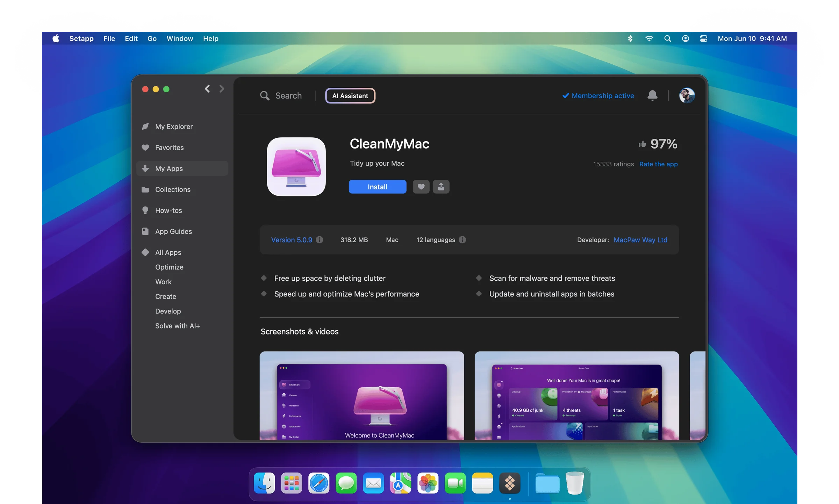Click the Version 5.0.9 link
This screenshot has width=839, height=504.
292,240
